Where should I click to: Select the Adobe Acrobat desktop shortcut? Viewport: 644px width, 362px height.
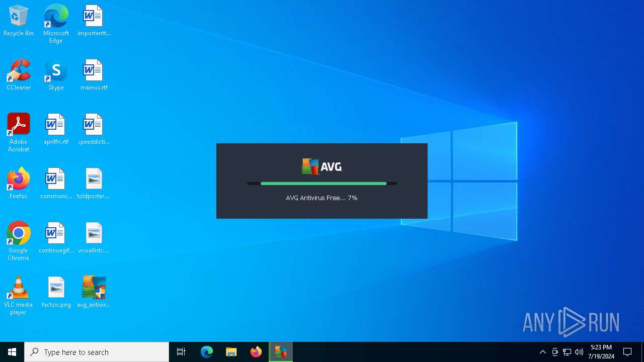19,133
